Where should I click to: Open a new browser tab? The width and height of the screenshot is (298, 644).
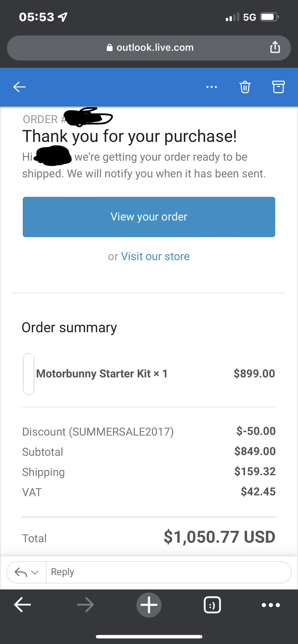coord(149,605)
